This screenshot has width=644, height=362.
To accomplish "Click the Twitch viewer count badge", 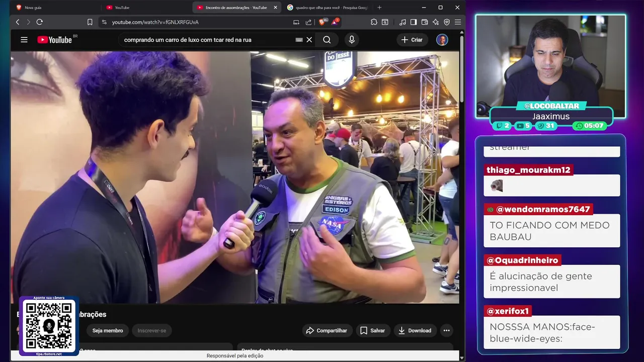I will tap(503, 126).
